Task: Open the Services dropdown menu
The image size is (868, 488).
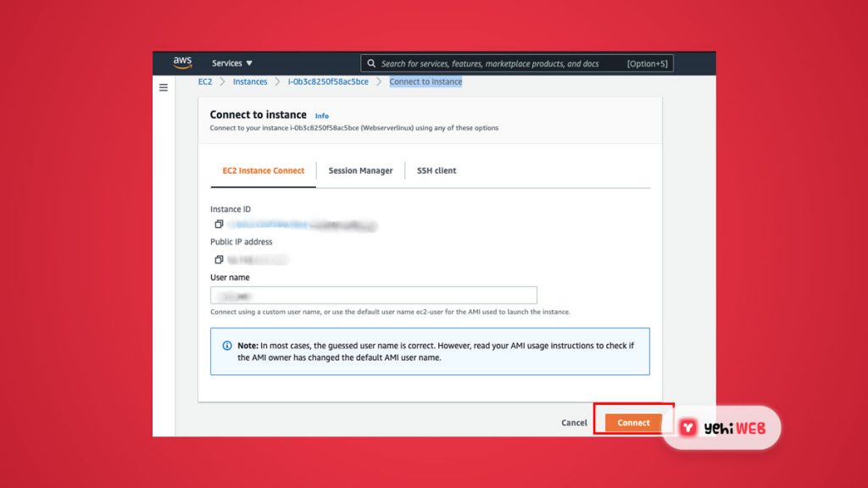Action: click(x=232, y=64)
